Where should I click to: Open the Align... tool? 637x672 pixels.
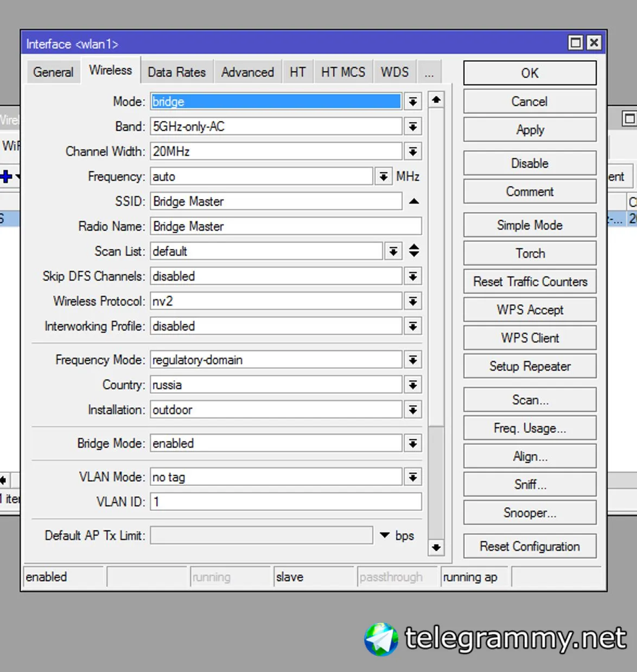[x=530, y=457]
